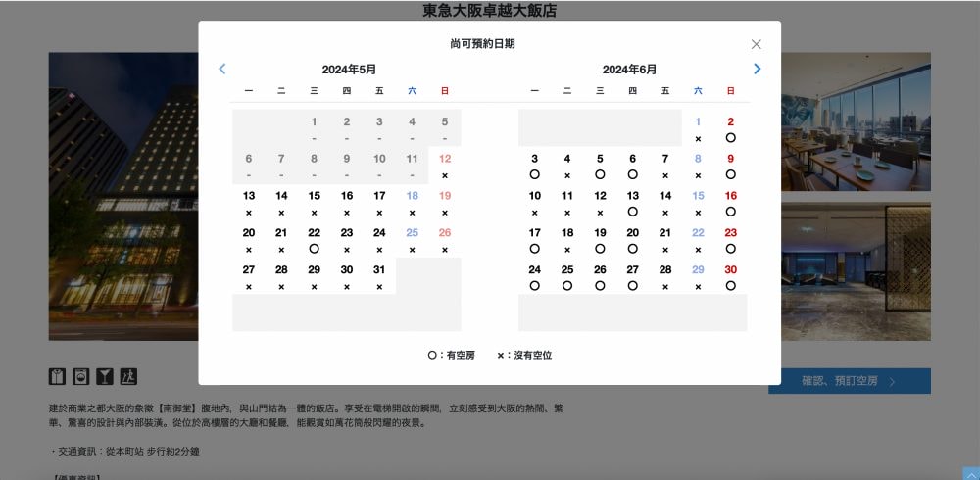Click May 12 unavailable date
The width and height of the screenshot is (980, 480).
tap(444, 167)
